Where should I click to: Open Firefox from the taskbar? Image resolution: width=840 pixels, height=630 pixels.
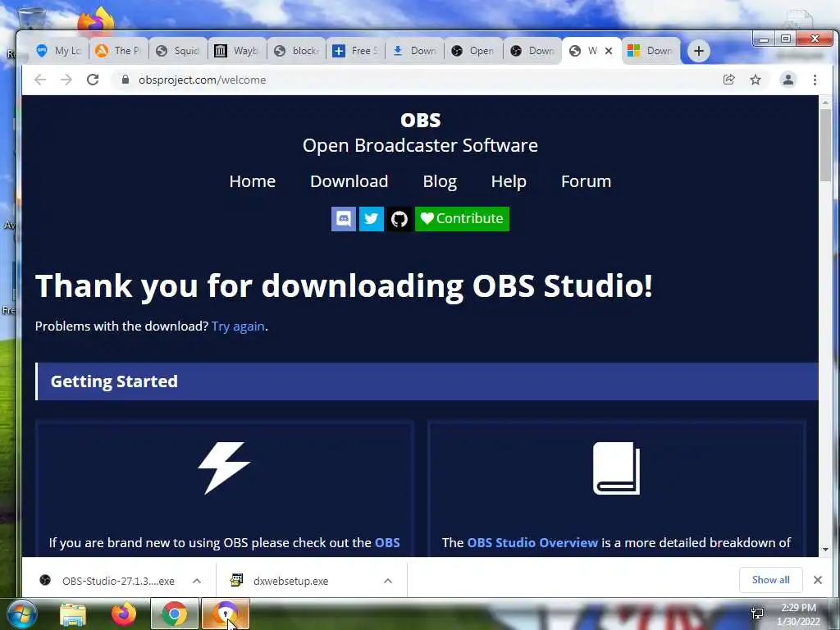[x=124, y=614]
